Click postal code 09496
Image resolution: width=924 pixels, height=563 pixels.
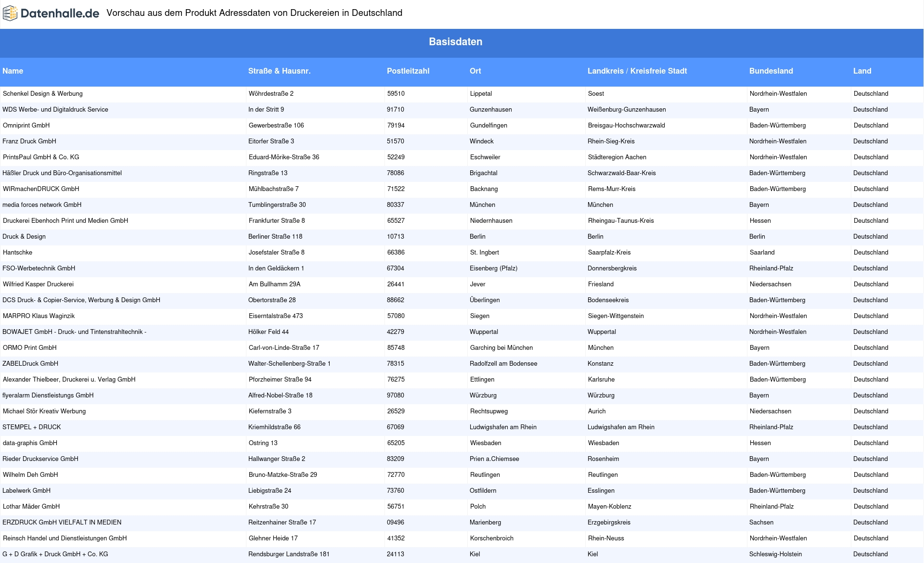396,523
